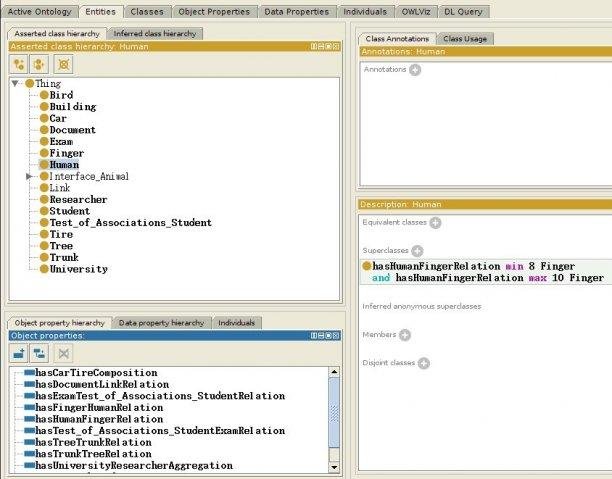
Task: Click the Delete property icon in object properties
Action: tap(64, 354)
